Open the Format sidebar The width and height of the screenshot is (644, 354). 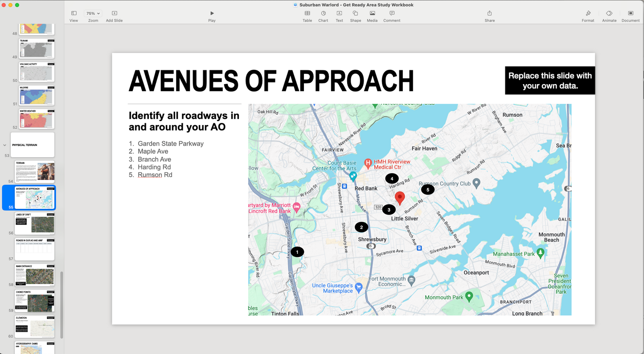(x=588, y=16)
